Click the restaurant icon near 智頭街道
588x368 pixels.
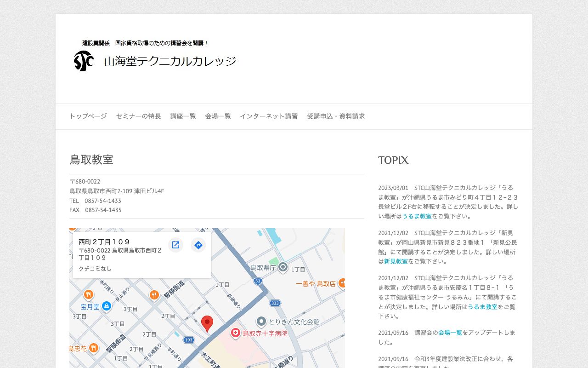tap(153, 295)
